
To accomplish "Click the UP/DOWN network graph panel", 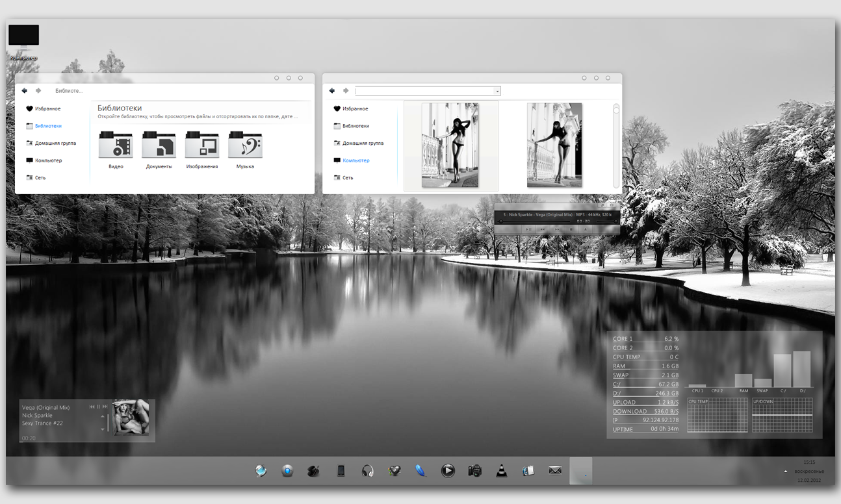I will click(782, 415).
